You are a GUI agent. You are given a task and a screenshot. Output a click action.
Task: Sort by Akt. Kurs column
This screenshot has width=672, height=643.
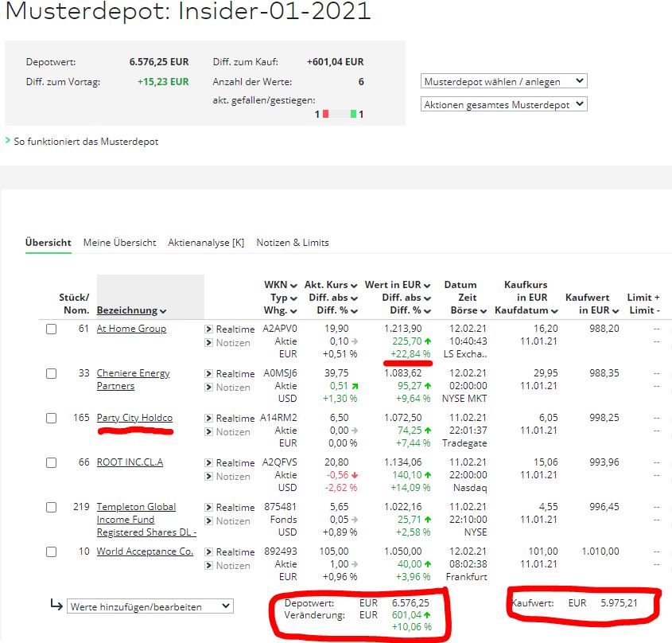tap(331, 285)
